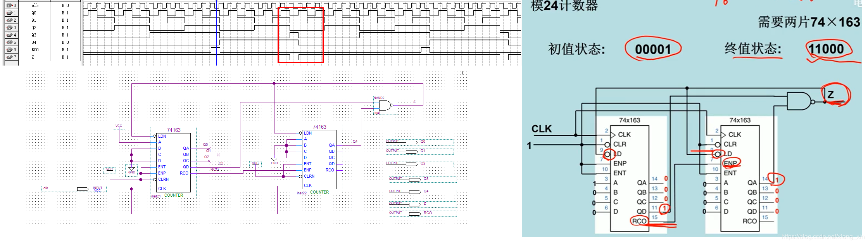Screen dimensions: 868x244
Task: Select the Q0 output node icon, row 1
Action: [9, 13]
